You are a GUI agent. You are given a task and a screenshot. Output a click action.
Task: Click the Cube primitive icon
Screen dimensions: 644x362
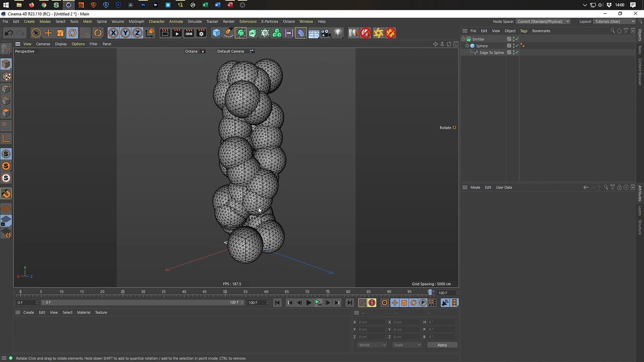pos(217,33)
